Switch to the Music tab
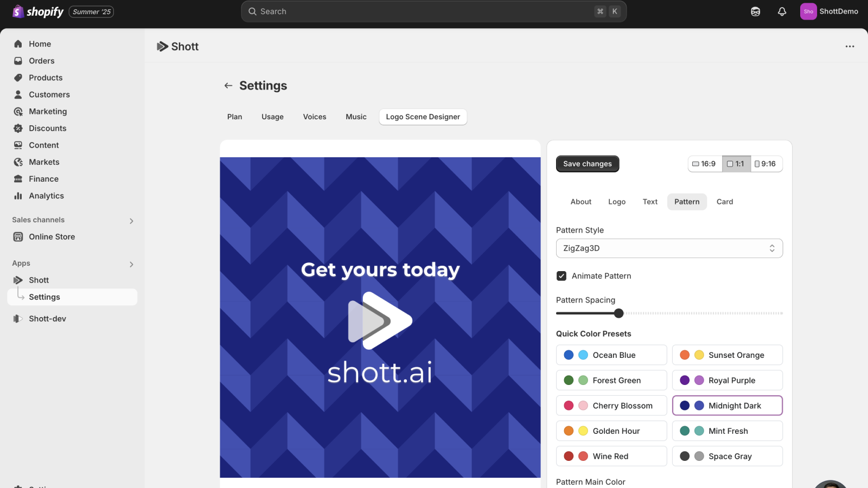 [356, 117]
